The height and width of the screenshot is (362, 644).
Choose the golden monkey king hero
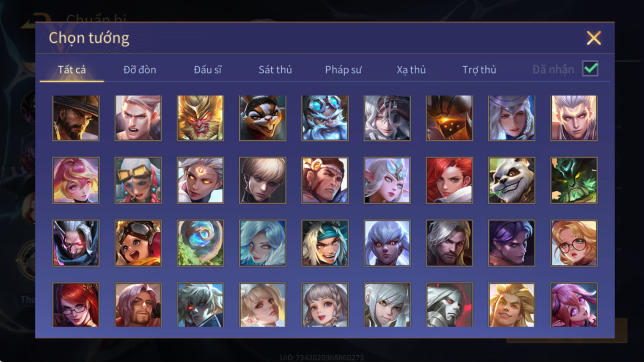[200, 118]
